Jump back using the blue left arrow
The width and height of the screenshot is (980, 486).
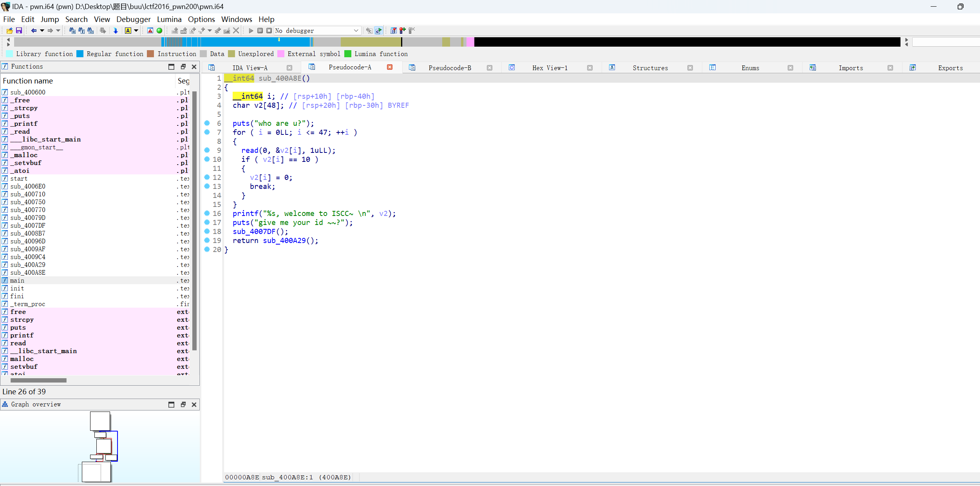coord(34,31)
